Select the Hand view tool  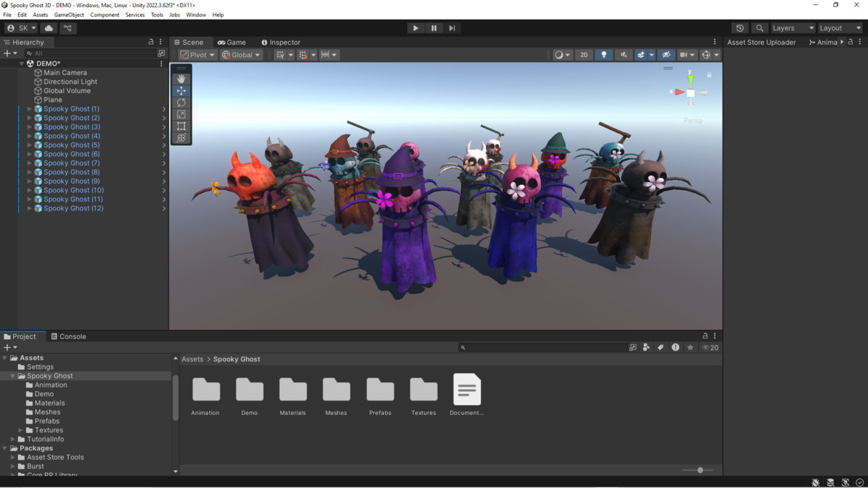coord(182,79)
